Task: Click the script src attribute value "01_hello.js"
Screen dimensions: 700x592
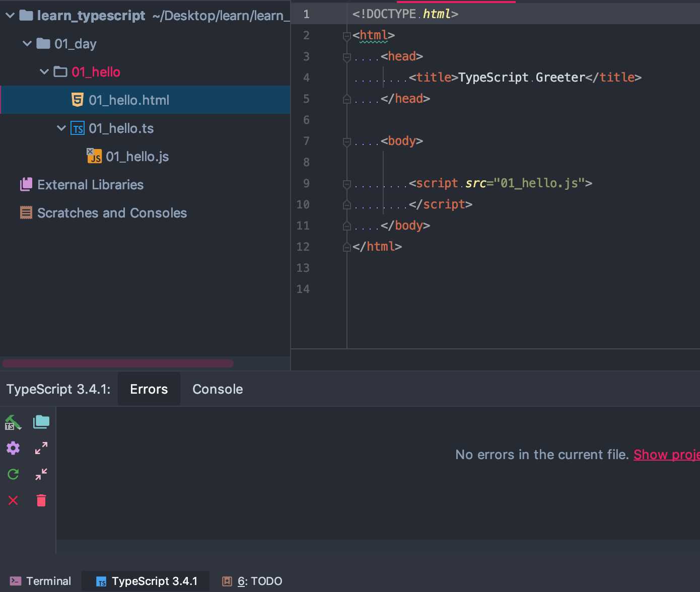Action: 539,183
